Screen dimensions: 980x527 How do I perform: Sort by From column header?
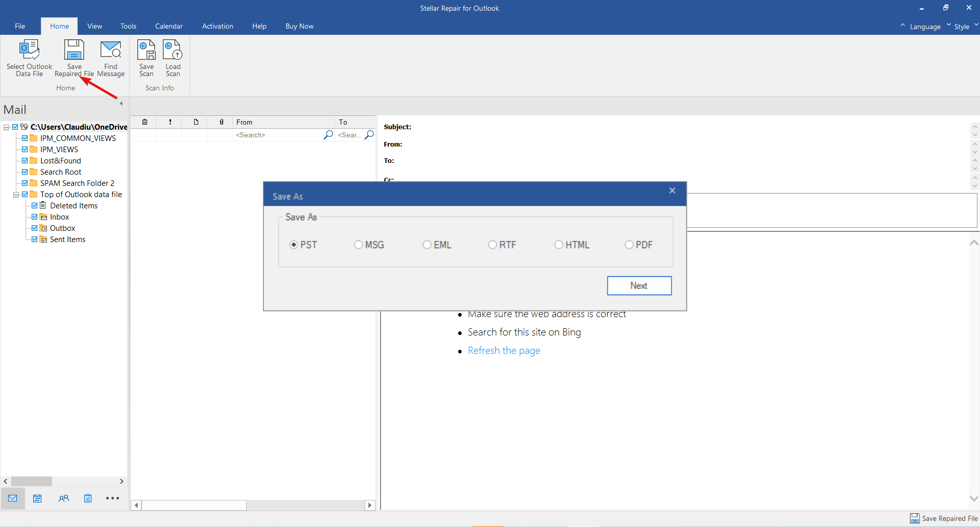point(283,122)
